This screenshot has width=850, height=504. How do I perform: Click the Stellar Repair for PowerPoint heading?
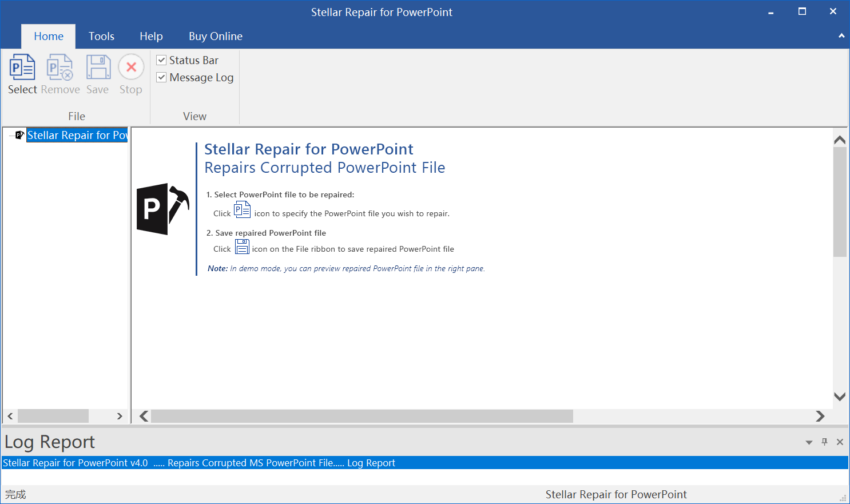309,149
